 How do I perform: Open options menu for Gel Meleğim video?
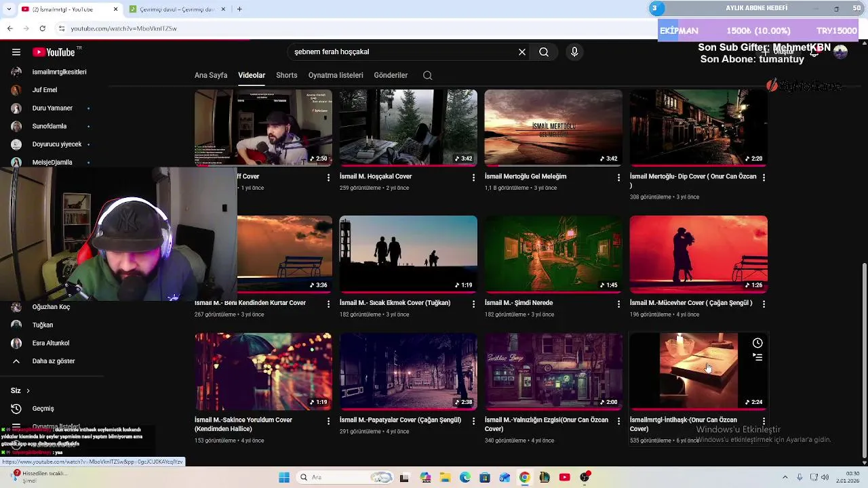tap(618, 178)
